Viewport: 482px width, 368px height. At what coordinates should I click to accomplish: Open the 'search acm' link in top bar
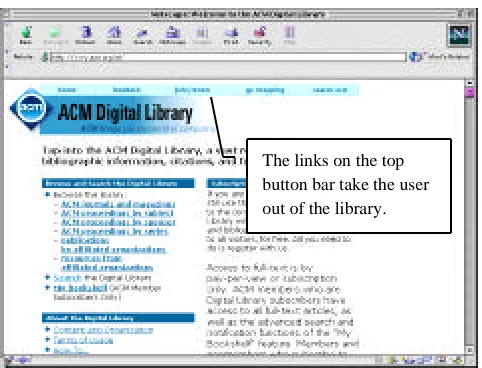coord(330,90)
